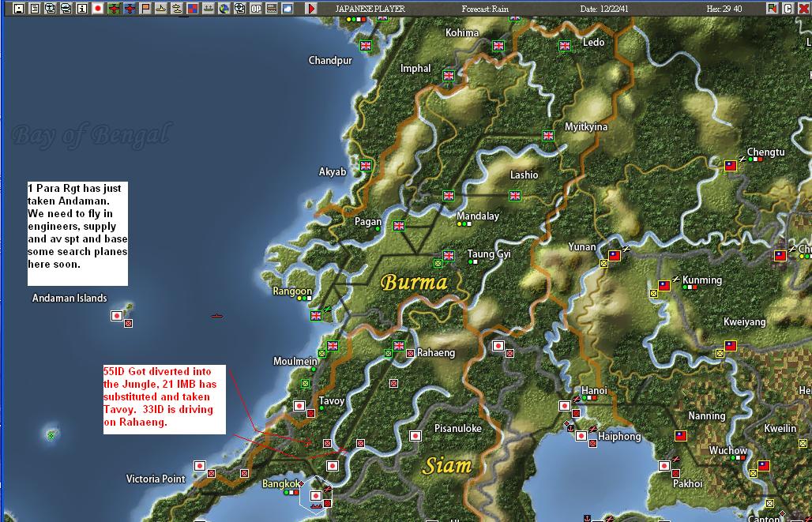
Task: Select the British flag unit at Rahaeng
Action: click(x=399, y=345)
